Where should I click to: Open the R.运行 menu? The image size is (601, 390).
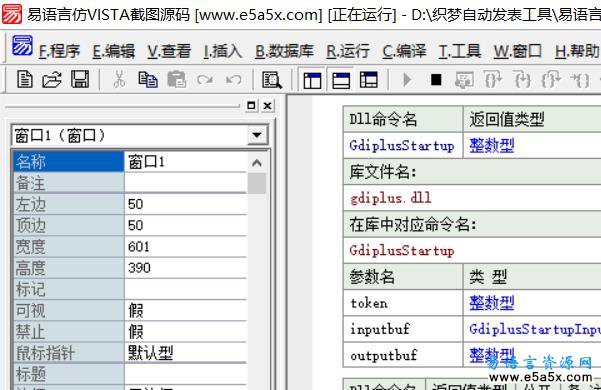pos(348,51)
